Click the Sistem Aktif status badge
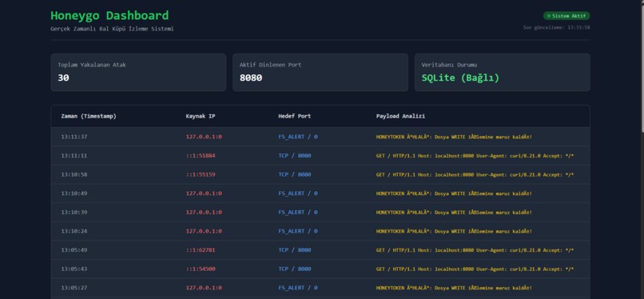The height and width of the screenshot is (299, 644). click(x=566, y=16)
